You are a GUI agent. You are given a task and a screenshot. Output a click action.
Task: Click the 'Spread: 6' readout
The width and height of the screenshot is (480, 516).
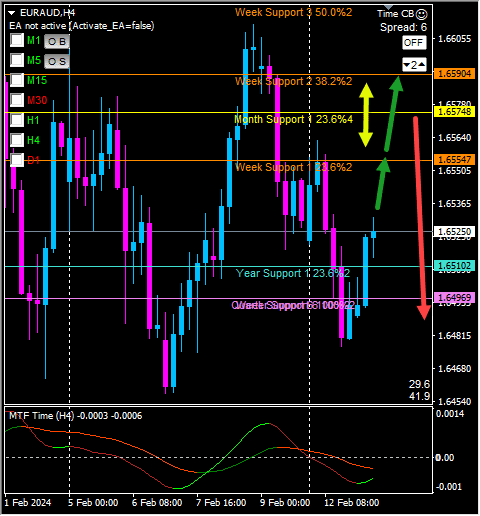403,27
